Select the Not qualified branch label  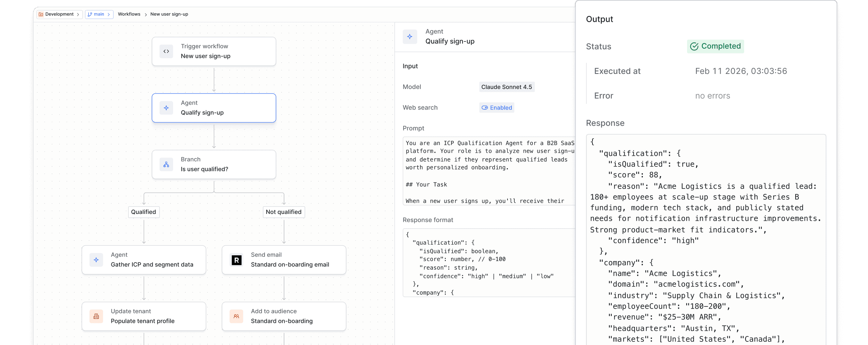tap(284, 212)
